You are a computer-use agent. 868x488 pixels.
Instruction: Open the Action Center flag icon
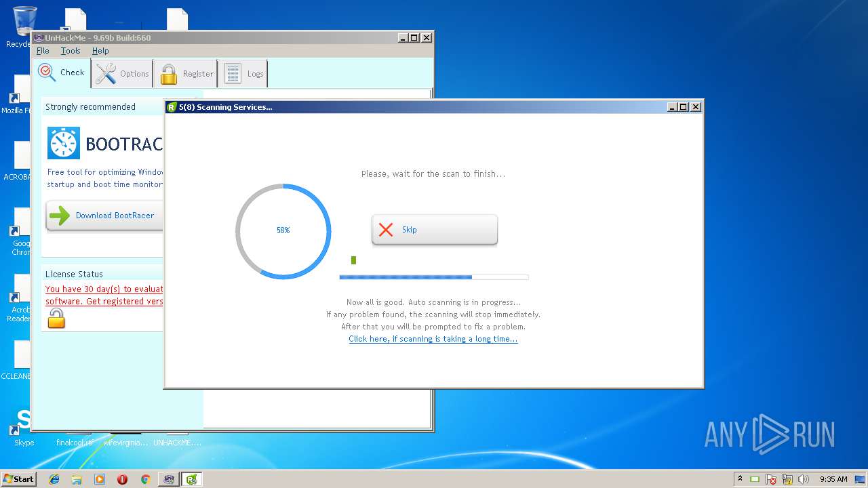point(771,479)
